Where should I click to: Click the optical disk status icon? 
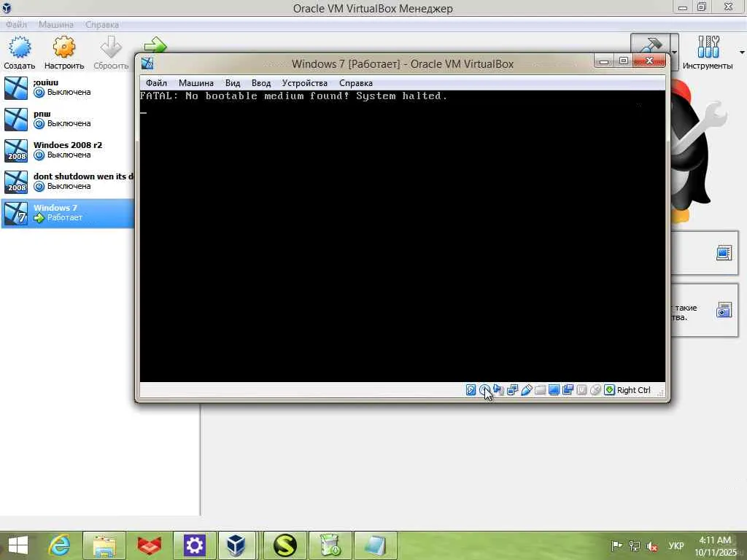[484, 390]
